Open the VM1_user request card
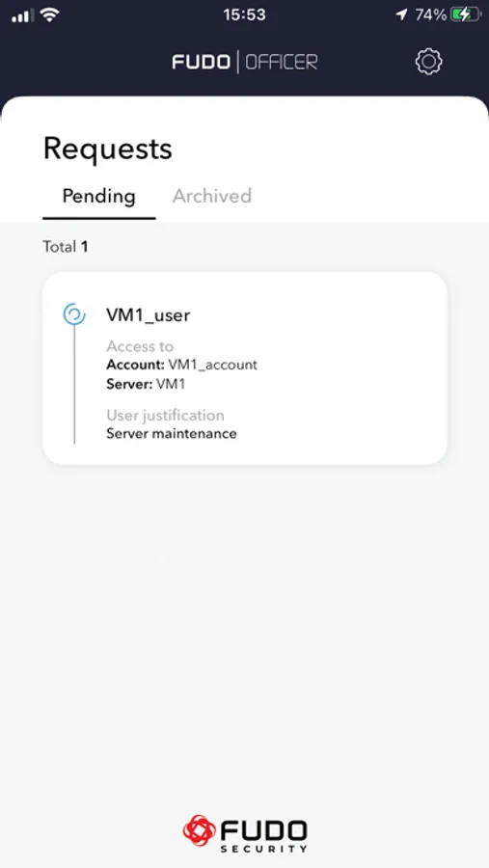This screenshot has width=489, height=868. coord(245,368)
